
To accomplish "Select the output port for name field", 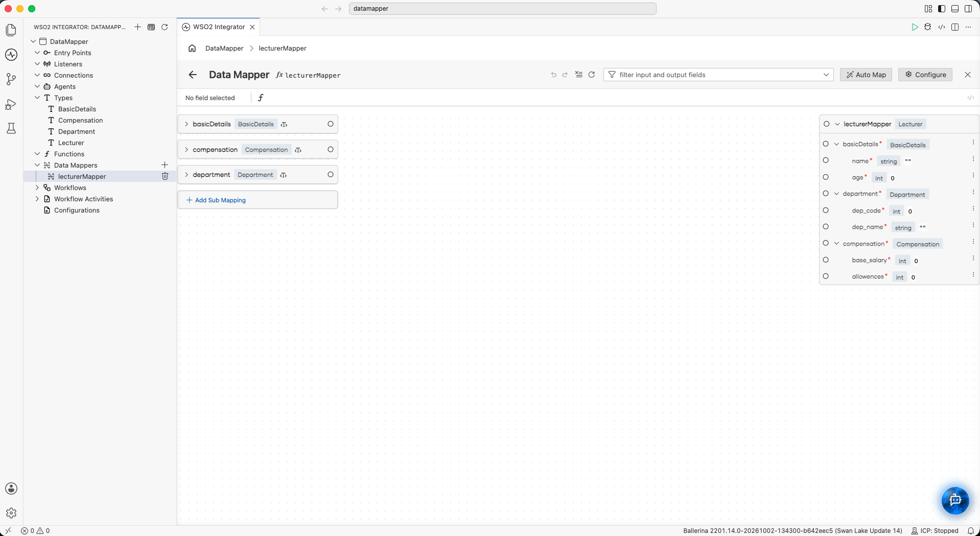I will [x=826, y=160].
